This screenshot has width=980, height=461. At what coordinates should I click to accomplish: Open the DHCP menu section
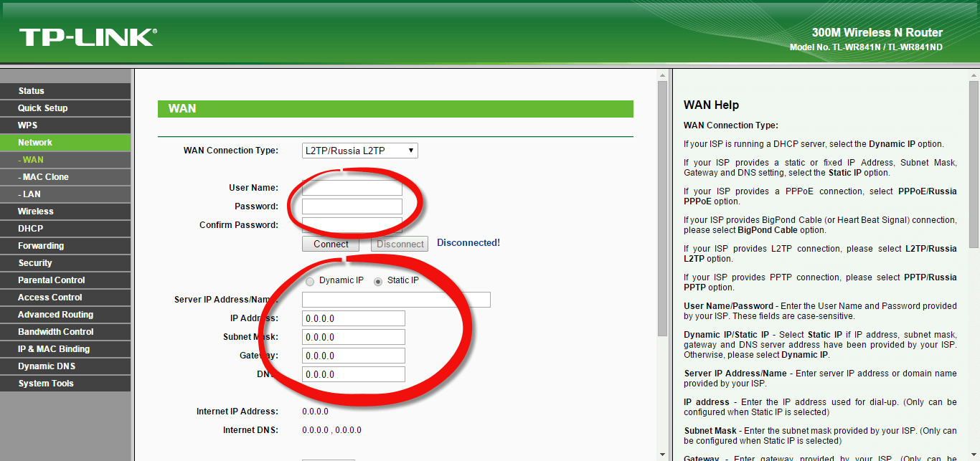click(x=65, y=229)
